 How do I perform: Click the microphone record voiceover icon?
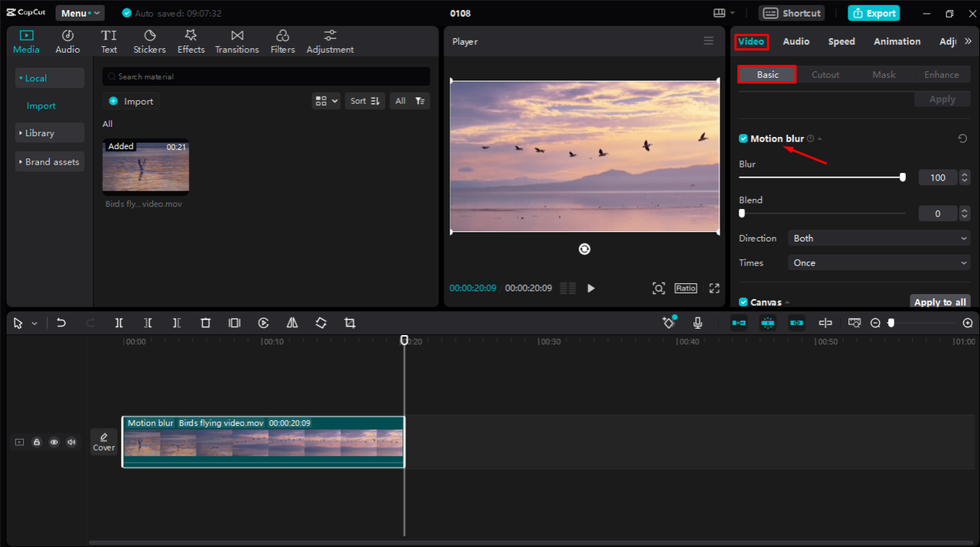pyautogui.click(x=697, y=324)
